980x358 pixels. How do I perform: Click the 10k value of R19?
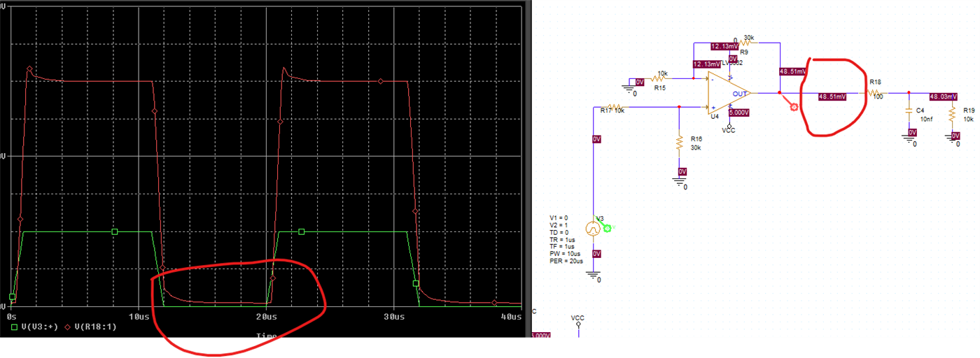tap(969, 118)
